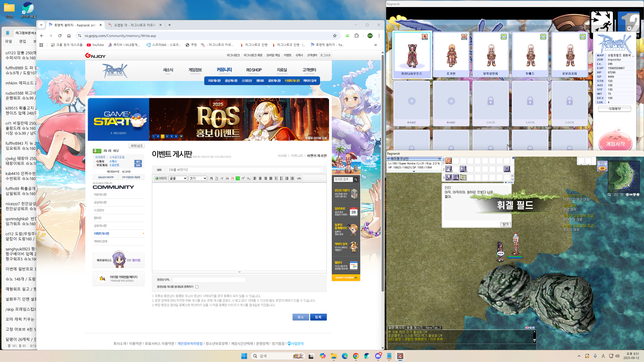
Task: Apply bold formatting in the post editor
Action: click(211, 178)
